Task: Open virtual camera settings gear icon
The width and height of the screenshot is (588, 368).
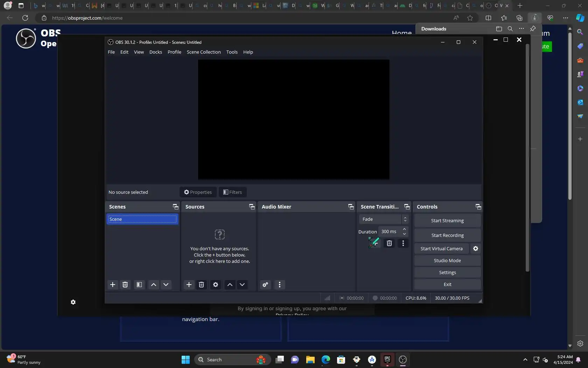Action: 476,248
